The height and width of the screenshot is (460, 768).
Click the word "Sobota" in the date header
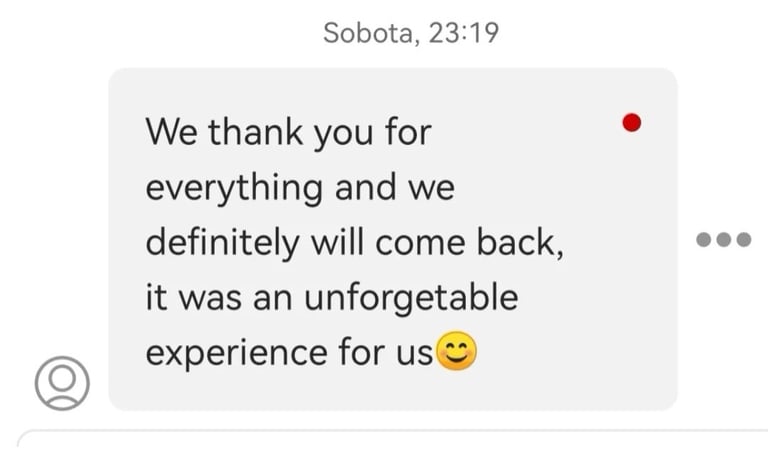368,33
